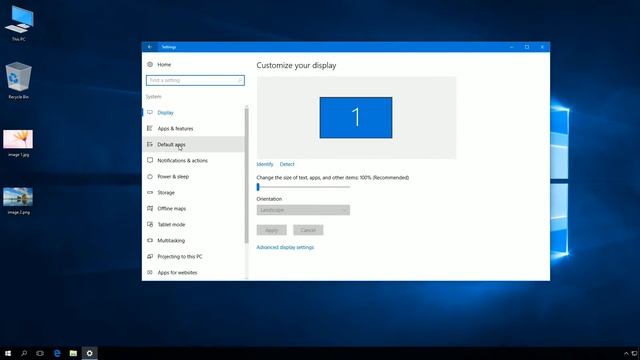Click the Offline maps icon
This screenshot has width=640, height=360.
(x=150, y=208)
